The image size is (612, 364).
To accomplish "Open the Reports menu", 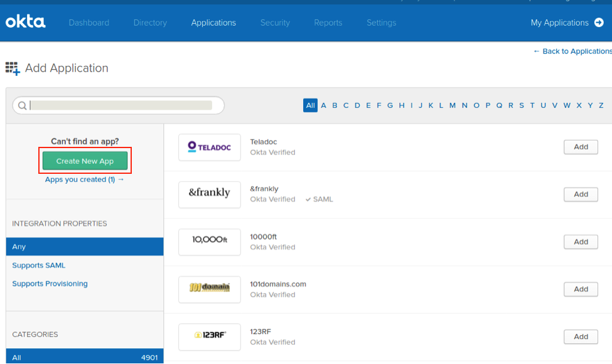I will tap(328, 23).
